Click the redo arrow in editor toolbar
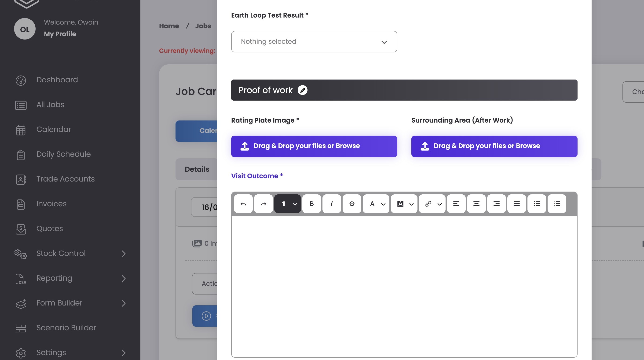Viewport: 644px width, 360px height. (263, 204)
